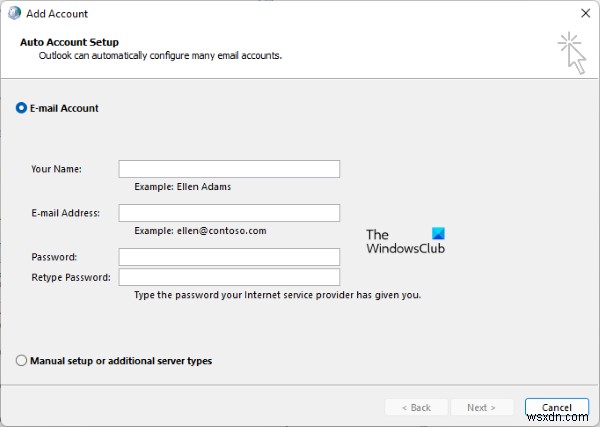Click the 'Password:' label
This screenshot has width=600, height=427.
click(x=54, y=257)
